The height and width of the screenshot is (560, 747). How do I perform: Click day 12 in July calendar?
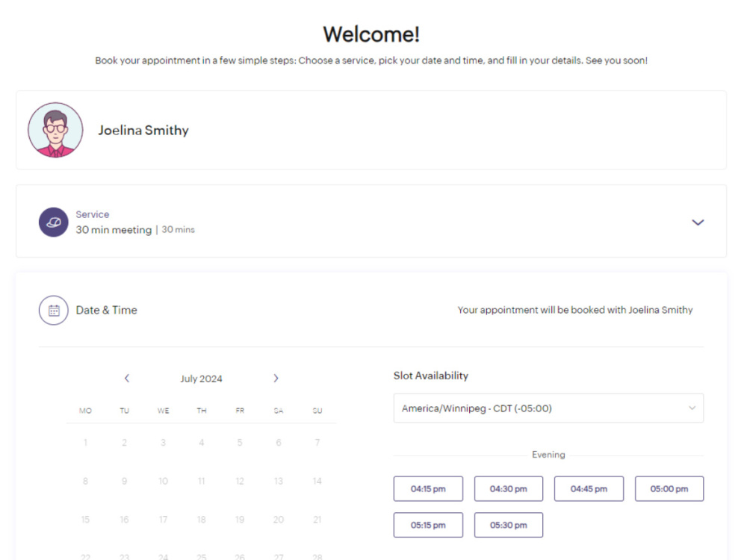(240, 481)
